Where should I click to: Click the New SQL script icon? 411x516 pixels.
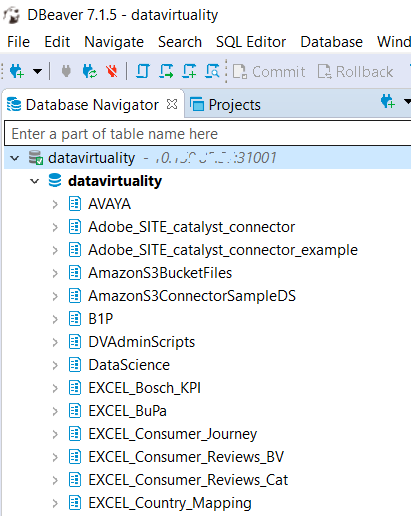coord(189,71)
